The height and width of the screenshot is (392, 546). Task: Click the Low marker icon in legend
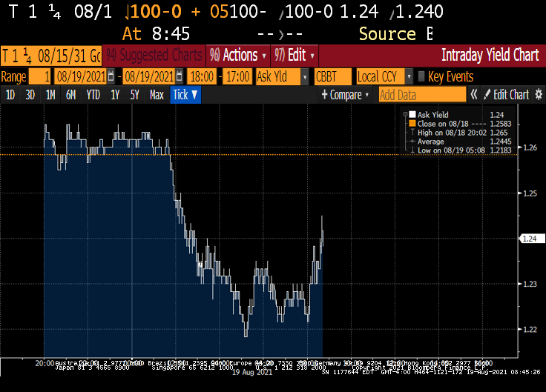coord(412,150)
